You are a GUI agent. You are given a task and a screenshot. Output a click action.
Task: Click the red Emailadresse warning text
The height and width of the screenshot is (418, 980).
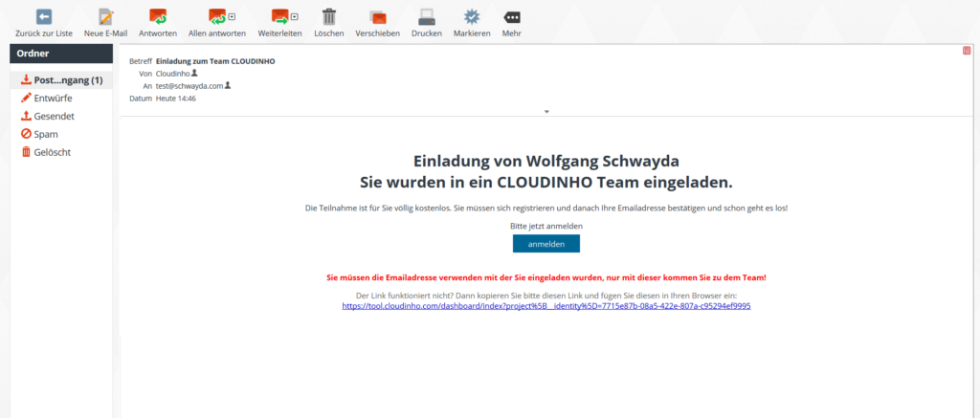[546, 277]
